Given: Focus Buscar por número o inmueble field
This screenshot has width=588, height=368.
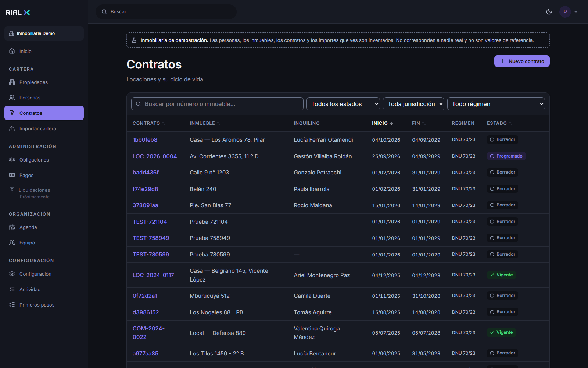Looking at the screenshot, I should tap(217, 104).
